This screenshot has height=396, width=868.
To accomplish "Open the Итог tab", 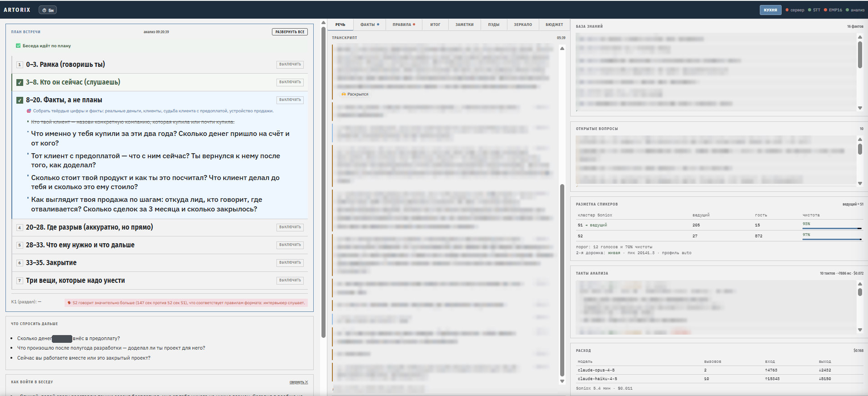I will click(x=435, y=25).
